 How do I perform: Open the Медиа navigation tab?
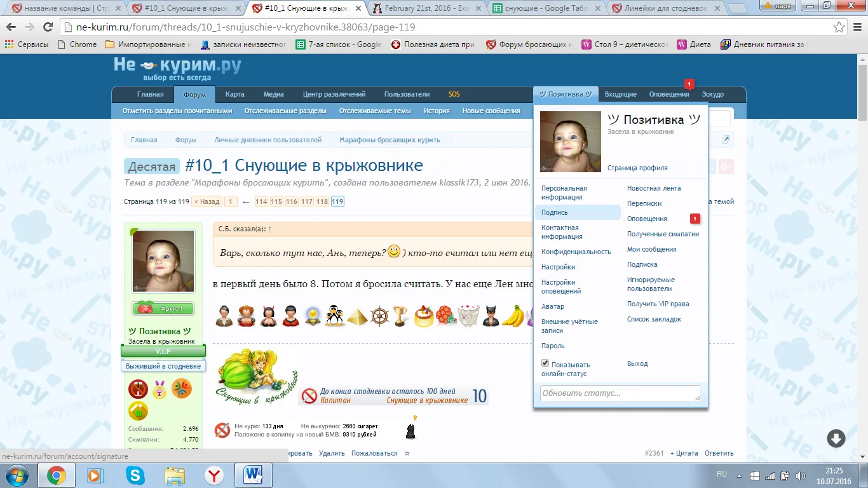pos(274,94)
